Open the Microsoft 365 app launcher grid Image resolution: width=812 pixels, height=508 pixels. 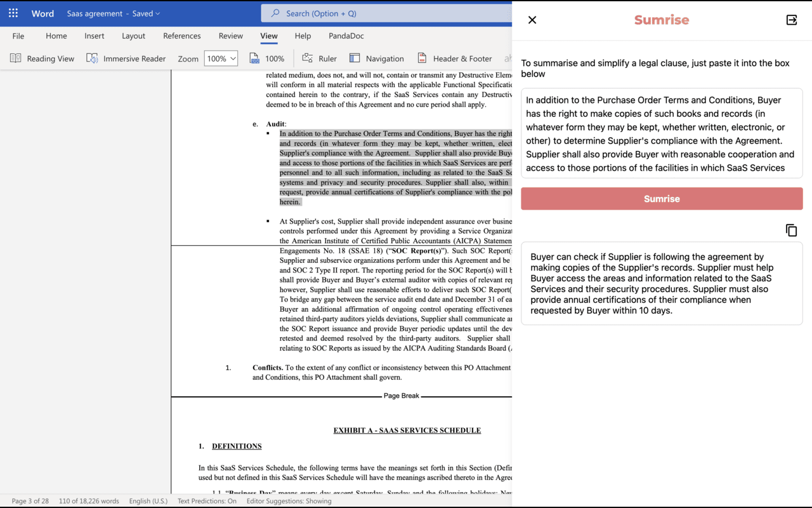pos(13,13)
